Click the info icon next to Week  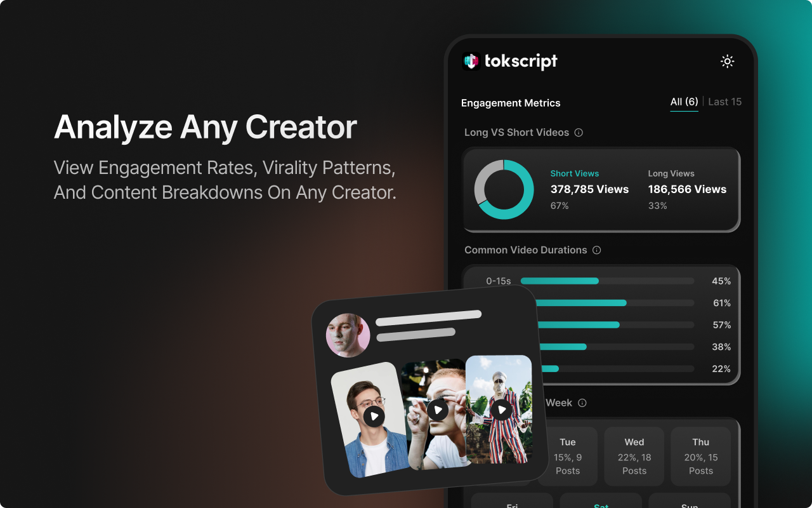click(x=582, y=403)
